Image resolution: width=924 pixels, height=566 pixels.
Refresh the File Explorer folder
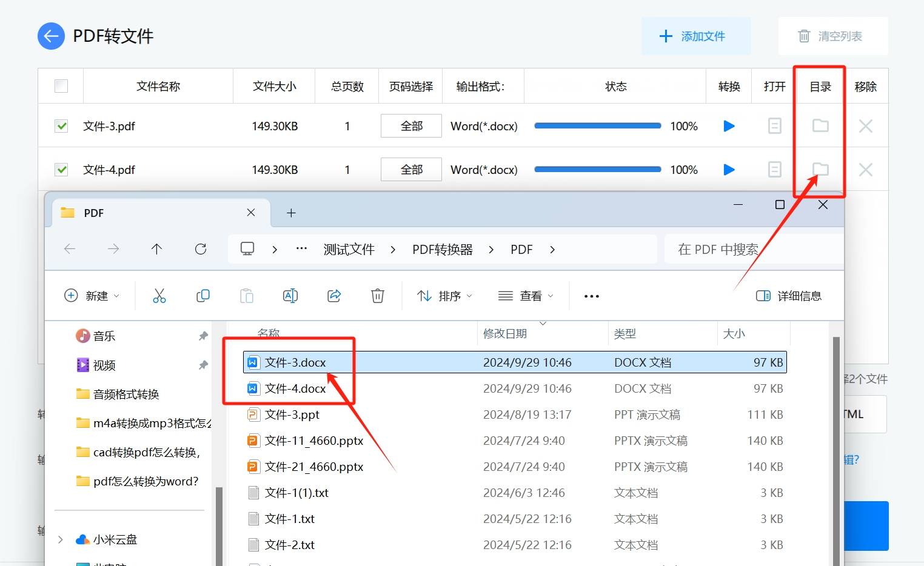(201, 249)
